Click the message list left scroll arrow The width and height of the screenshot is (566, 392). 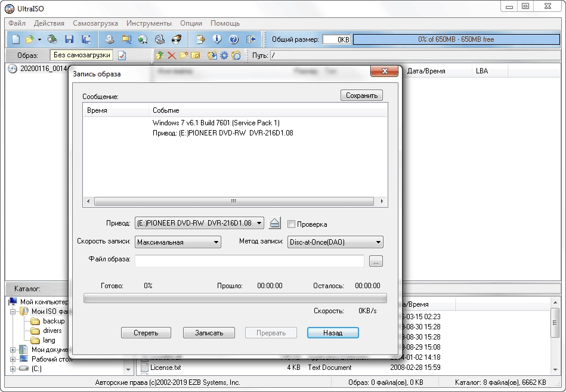click(88, 201)
